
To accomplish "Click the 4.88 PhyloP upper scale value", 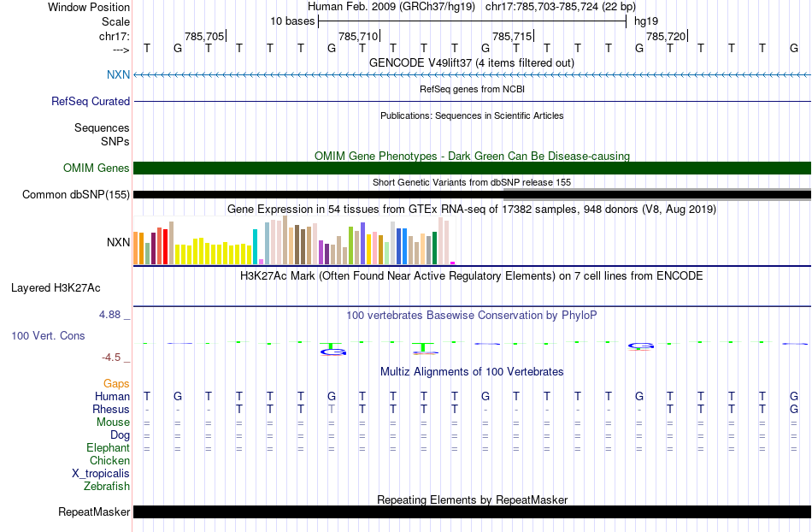I will click(x=109, y=315).
